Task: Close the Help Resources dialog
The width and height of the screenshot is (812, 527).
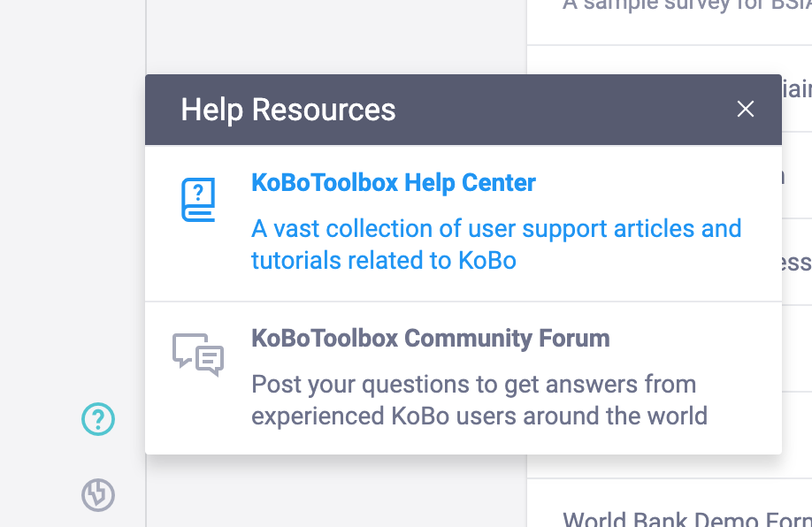Action: point(746,109)
